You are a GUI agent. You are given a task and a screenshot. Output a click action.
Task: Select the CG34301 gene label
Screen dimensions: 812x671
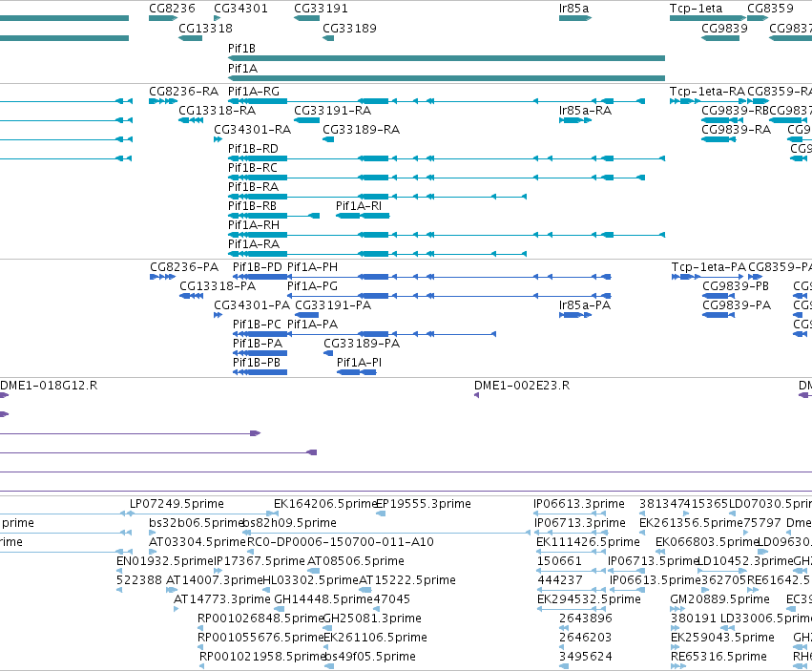click(240, 9)
